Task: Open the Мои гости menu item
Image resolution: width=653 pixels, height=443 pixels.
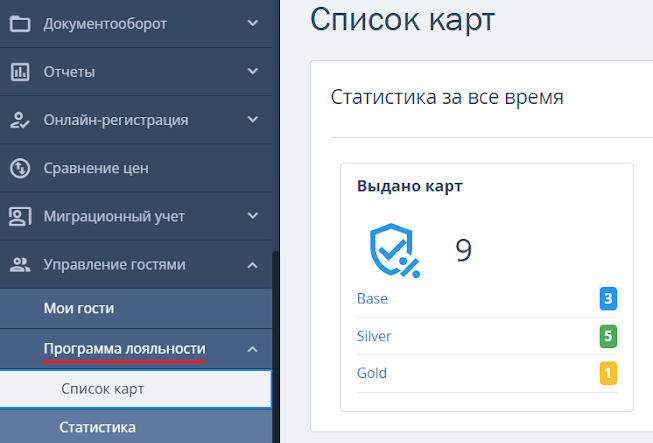Action: click(79, 308)
